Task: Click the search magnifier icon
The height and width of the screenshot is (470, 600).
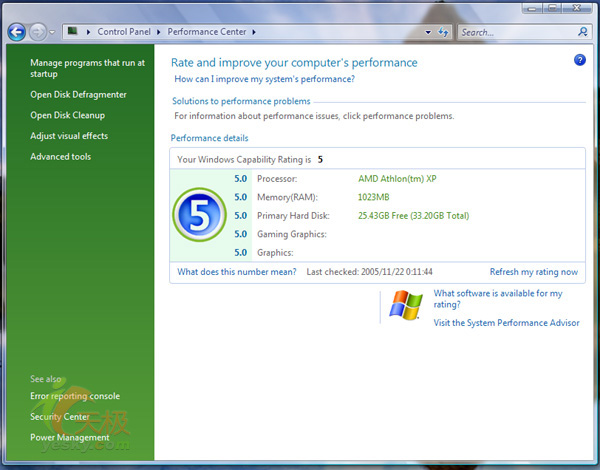Action: 583,32
